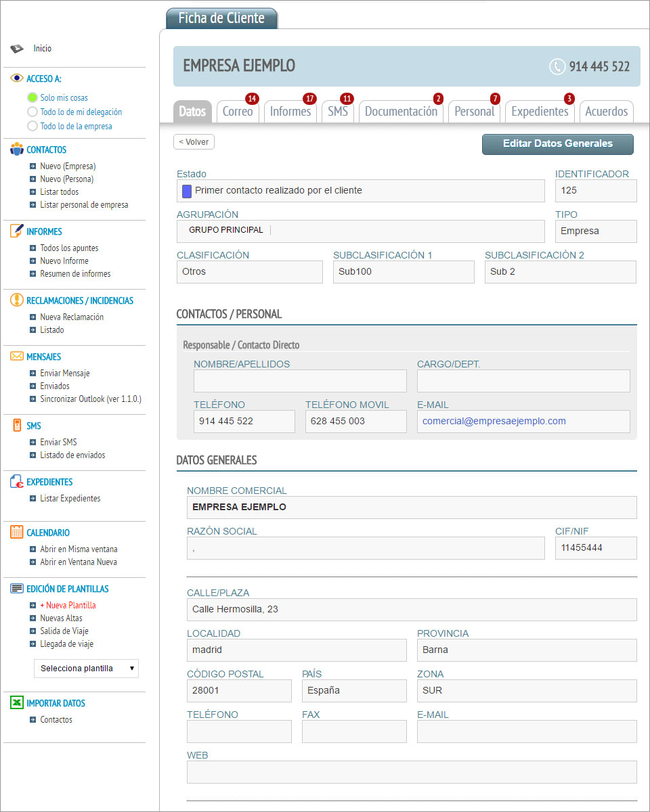This screenshot has height=812, width=650.
Task: Select 'Todo lo de mi delegación' option
Action: (x=32, y=112)
